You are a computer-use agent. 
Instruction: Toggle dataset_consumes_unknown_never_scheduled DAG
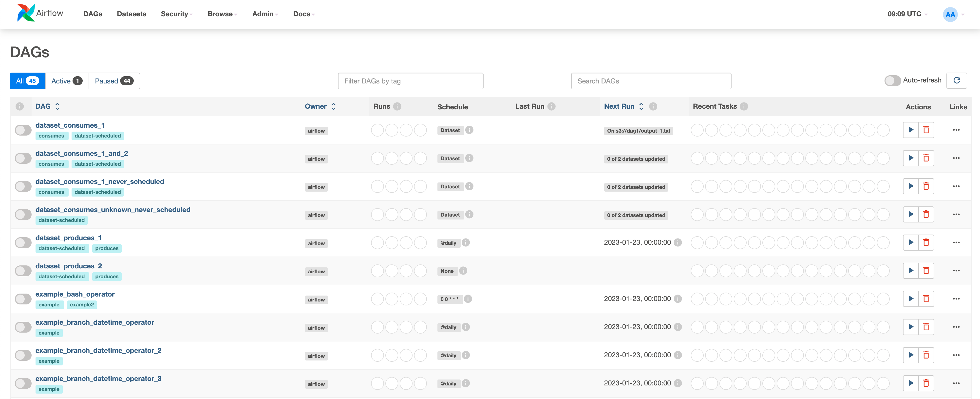click(x=23, y=215)
